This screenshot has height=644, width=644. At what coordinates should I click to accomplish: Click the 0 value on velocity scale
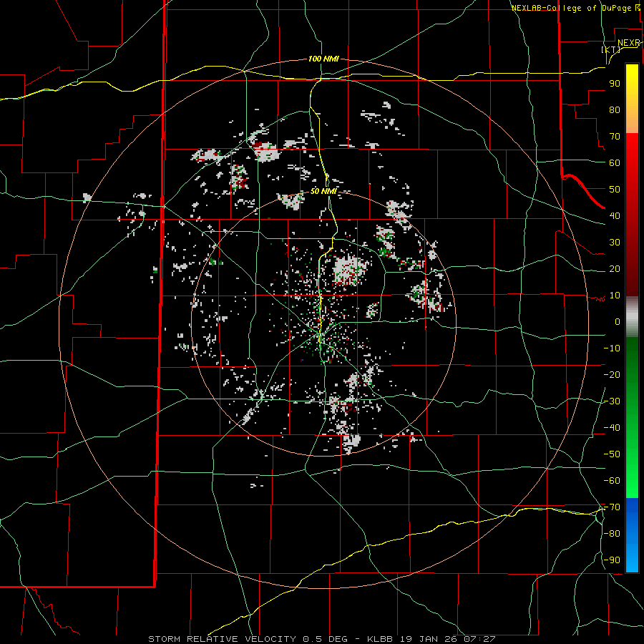[x=618, y=322]
